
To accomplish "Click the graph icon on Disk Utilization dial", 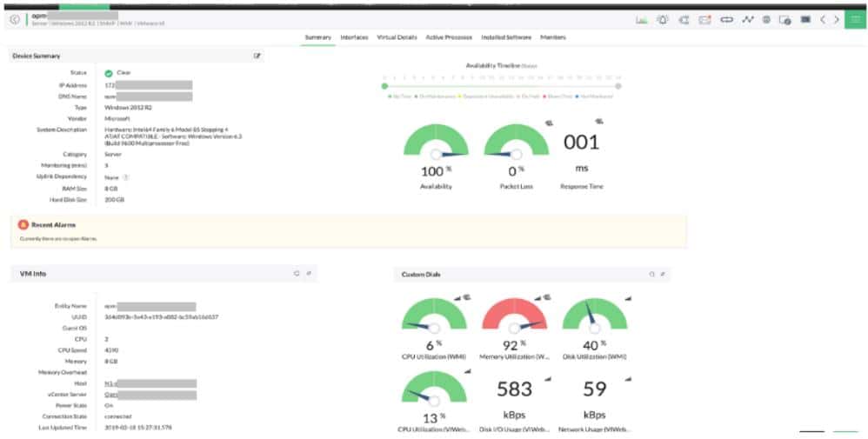I will pyautogui.click(x=629, y=298).
